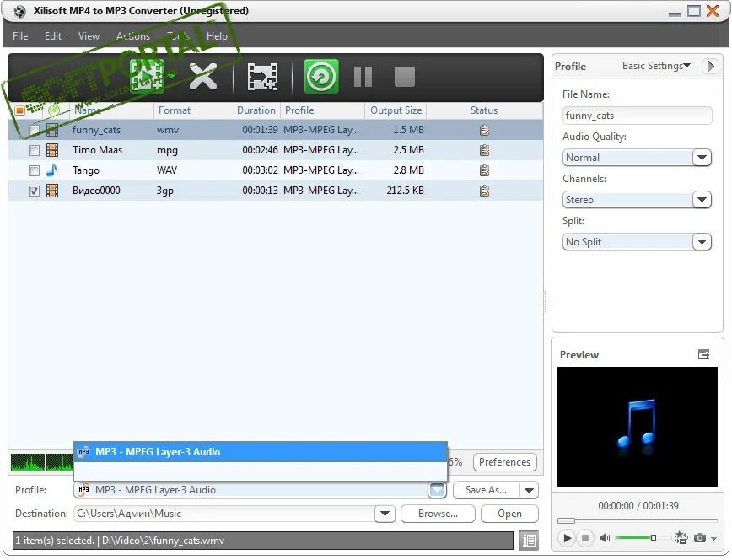Check the Tango file checkbox
The width and height of the screenshot is (732, 560).
[x=34, y=170]
